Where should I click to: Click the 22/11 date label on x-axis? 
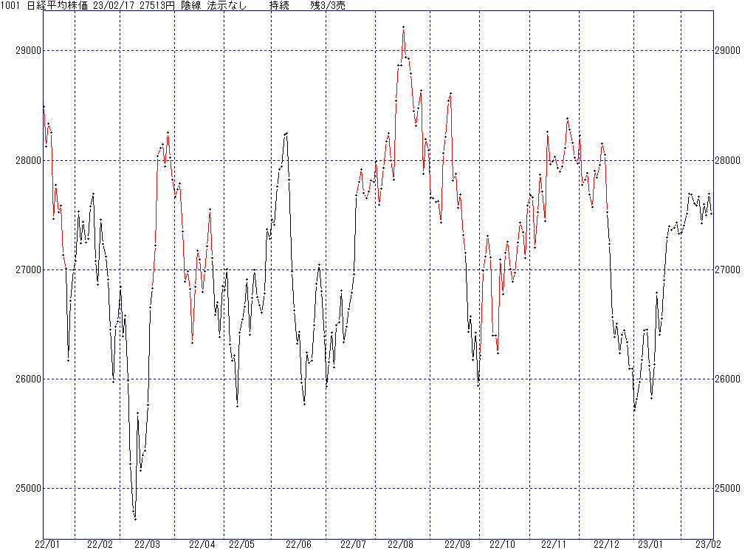(554, 544)
